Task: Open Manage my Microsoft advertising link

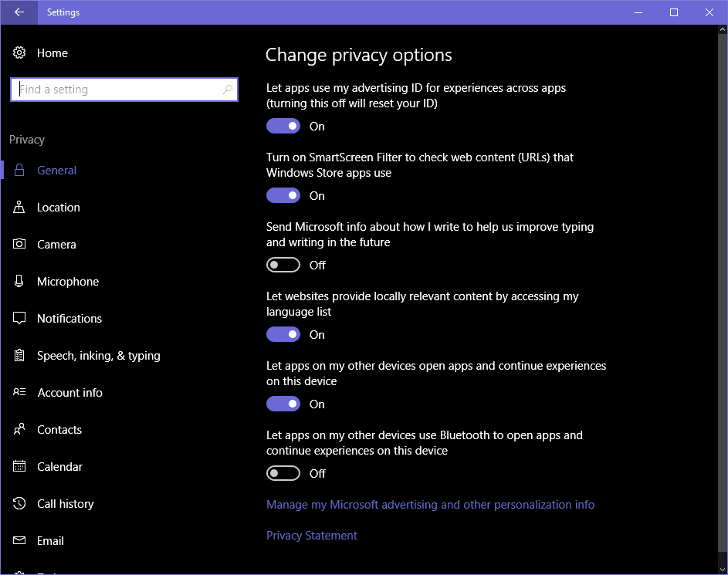Action: [x=430, y=504]
